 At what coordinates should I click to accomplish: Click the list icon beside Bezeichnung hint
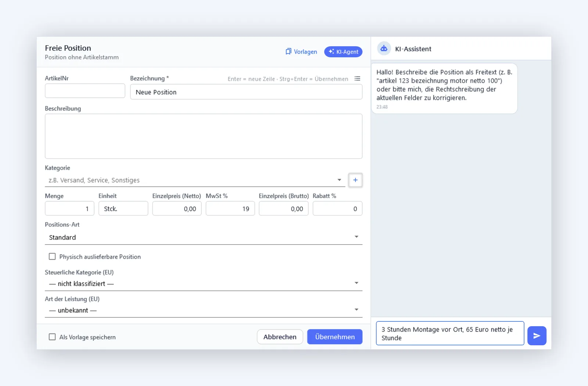(x=357, y=79)
